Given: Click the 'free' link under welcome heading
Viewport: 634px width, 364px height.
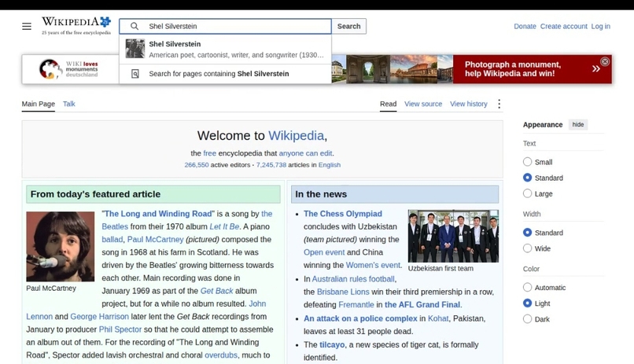Looking at the screenshot, I should (x=209, y=153).
